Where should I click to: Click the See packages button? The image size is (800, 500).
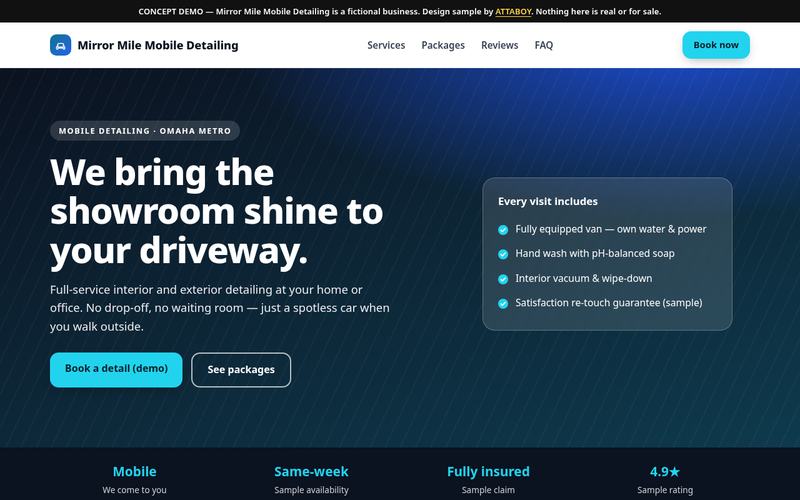tap(241, 369)
